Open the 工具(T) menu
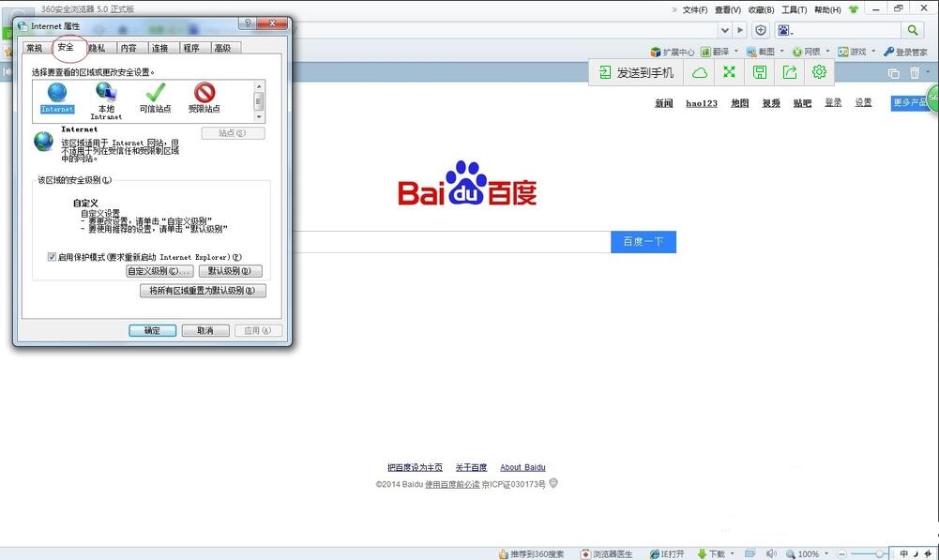 tap(795, 9)
